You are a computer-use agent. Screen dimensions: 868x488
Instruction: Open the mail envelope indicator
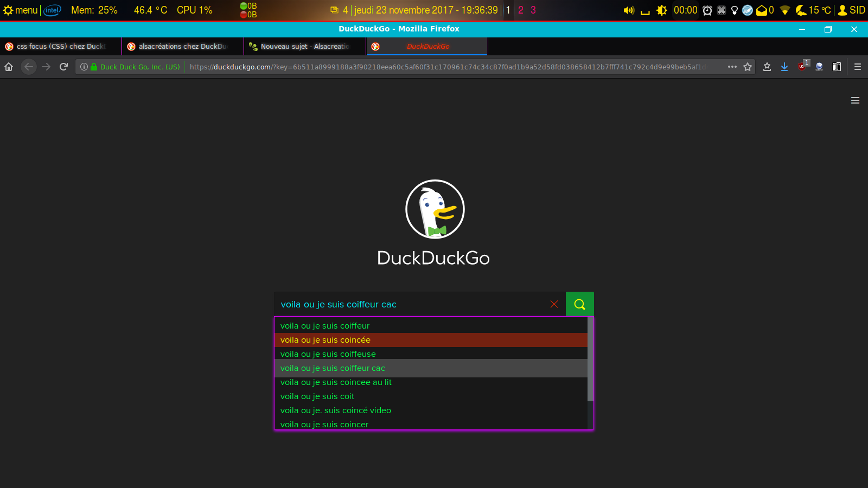pos(765,10)
